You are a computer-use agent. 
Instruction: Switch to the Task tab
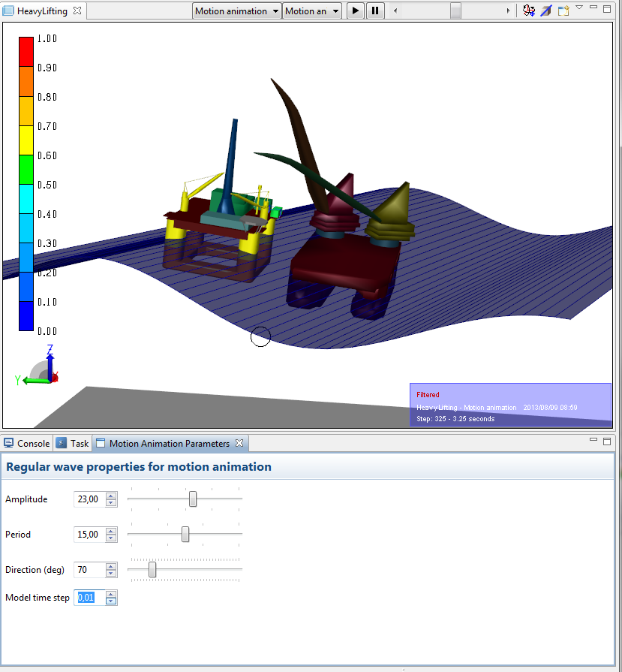[x=74, y=443]
